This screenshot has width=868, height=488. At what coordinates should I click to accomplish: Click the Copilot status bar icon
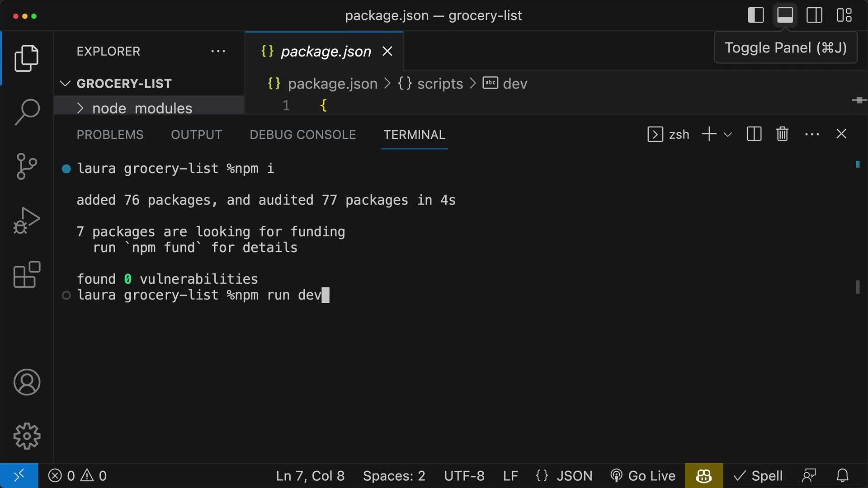703,476
